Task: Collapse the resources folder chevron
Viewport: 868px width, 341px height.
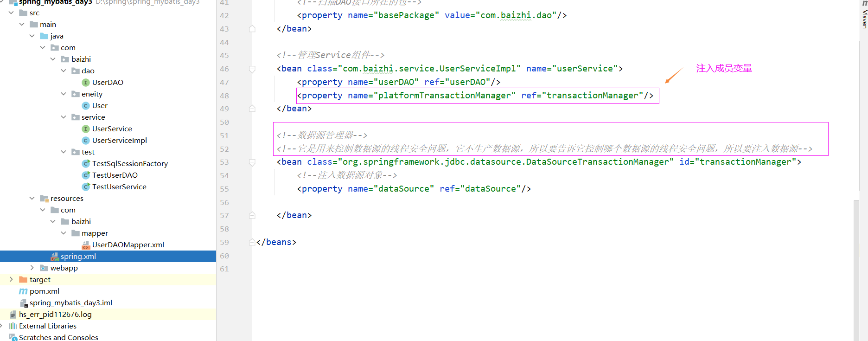Action: coord(32,198)
